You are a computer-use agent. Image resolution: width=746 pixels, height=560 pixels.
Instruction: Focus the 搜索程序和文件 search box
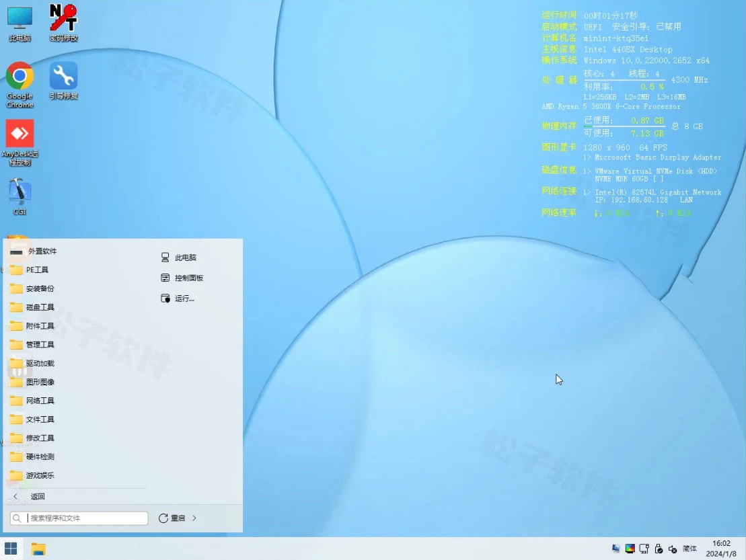click(x=79, y=518)
